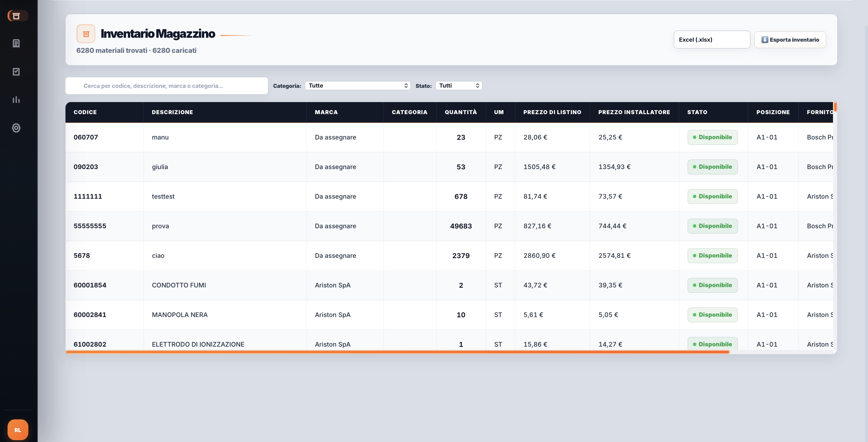Image resolution: width=868 pixels, height=442 pixels.
Task: Click installer price 39,35 €
Action: pyautogui.click(x=610, y=285)
